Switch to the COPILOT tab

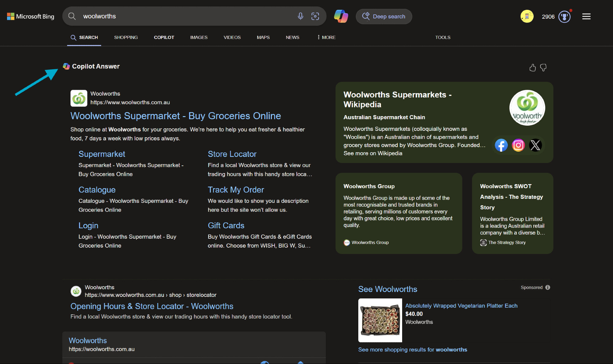pos(164,37)
